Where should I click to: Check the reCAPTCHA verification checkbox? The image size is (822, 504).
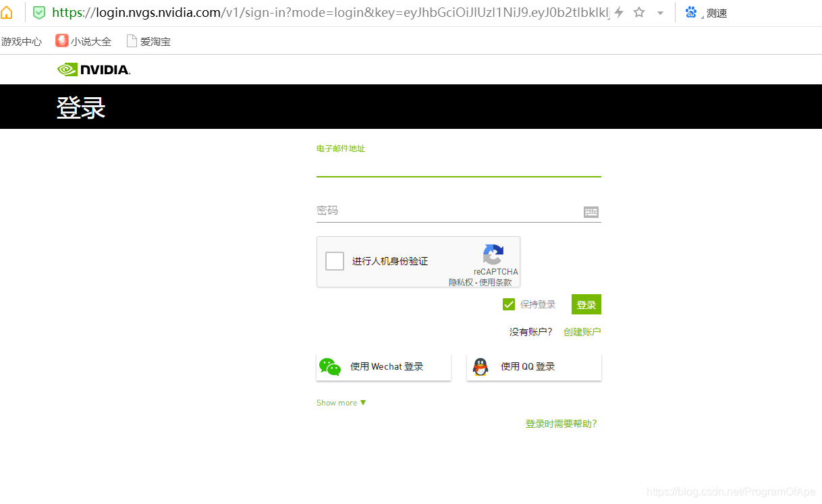pyautogui.click(x=335, y=261)
